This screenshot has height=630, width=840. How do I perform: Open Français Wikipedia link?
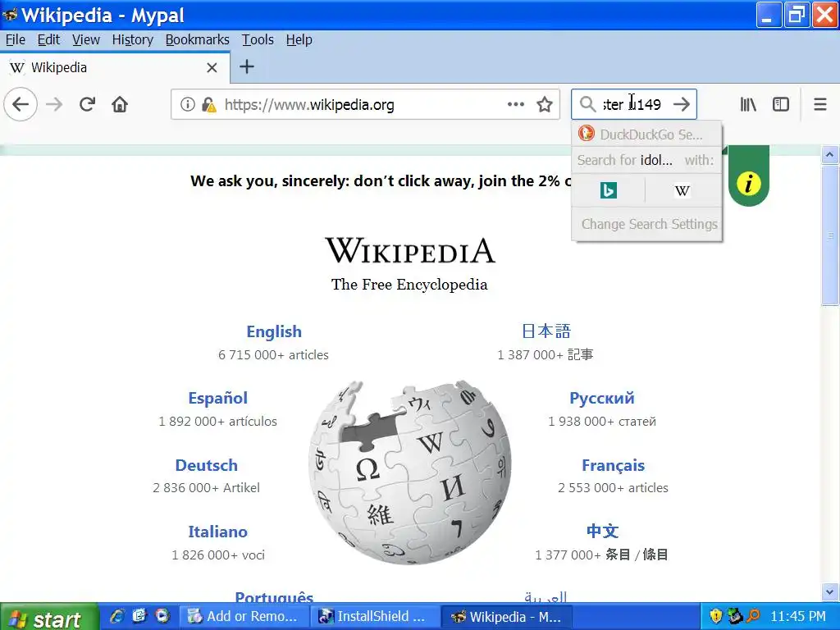tap(613, 465)
